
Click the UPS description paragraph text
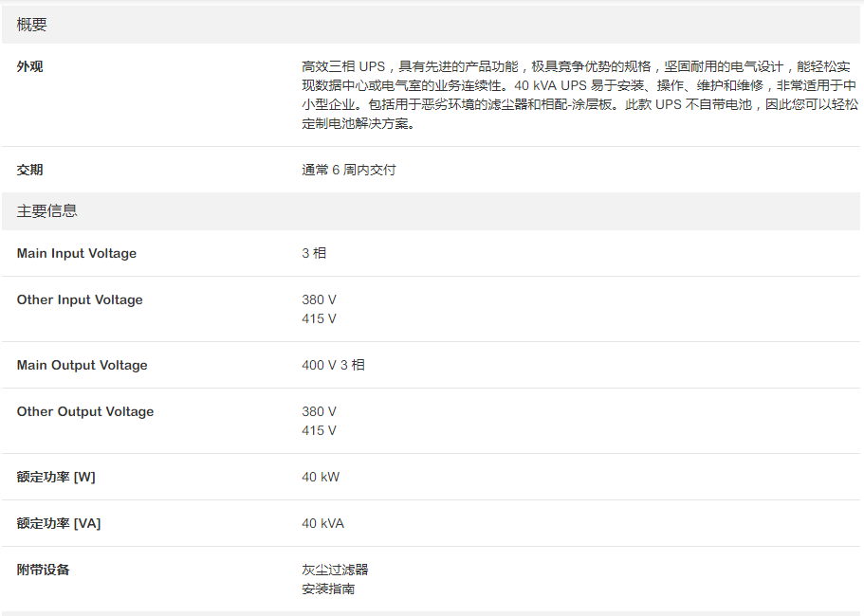[579, 95]
